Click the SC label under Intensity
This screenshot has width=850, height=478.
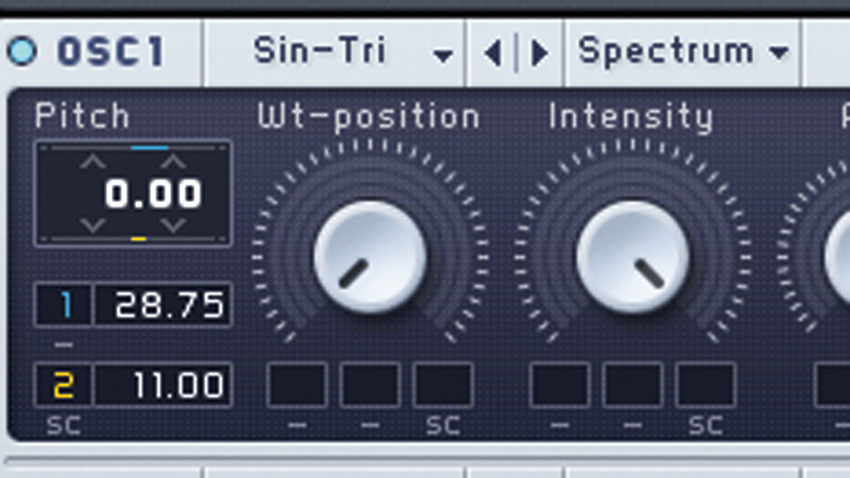[706, 426]
